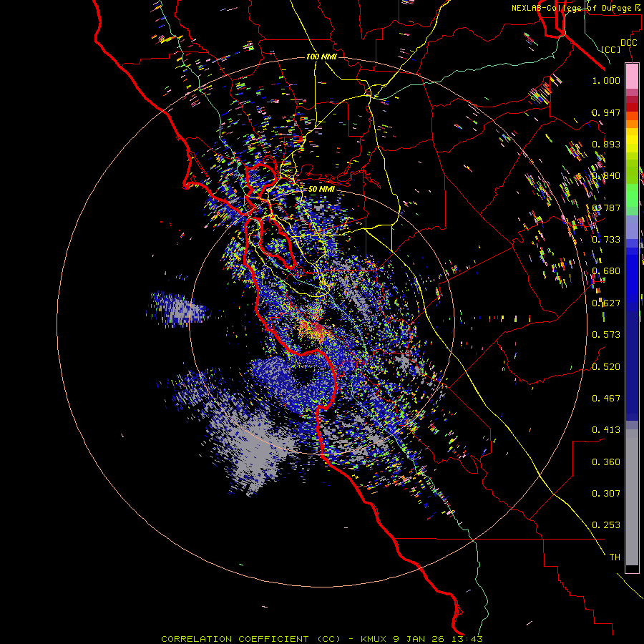Select the 0.360 scale value

[606, 462]
